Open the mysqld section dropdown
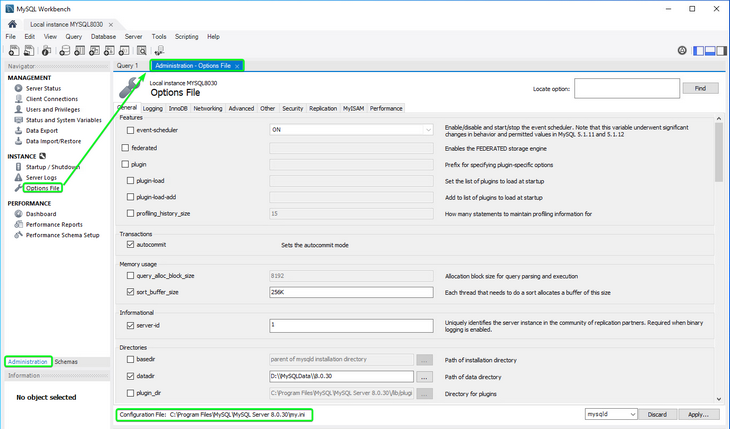This screenshot has width=730, height=429. [x=611, y=414]
